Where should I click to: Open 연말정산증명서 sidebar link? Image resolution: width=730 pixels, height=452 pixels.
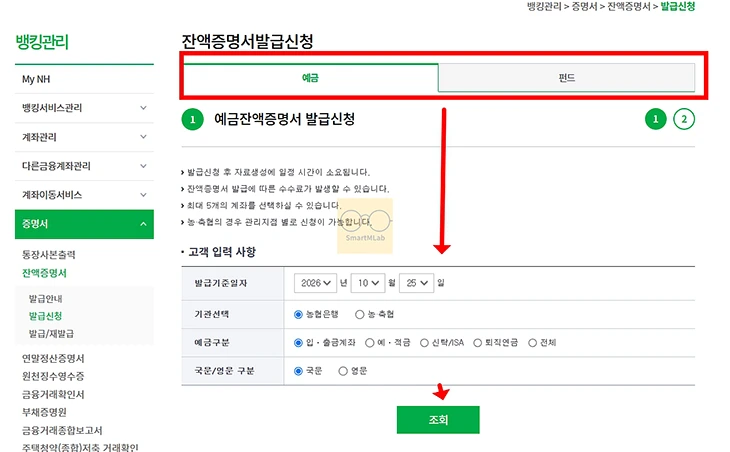coord(53,358)
